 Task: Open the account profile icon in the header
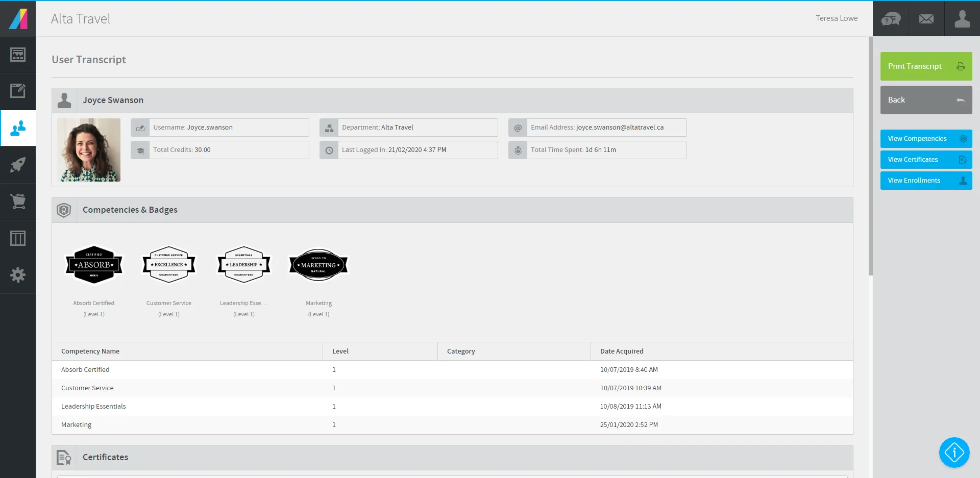click(962, 18)
